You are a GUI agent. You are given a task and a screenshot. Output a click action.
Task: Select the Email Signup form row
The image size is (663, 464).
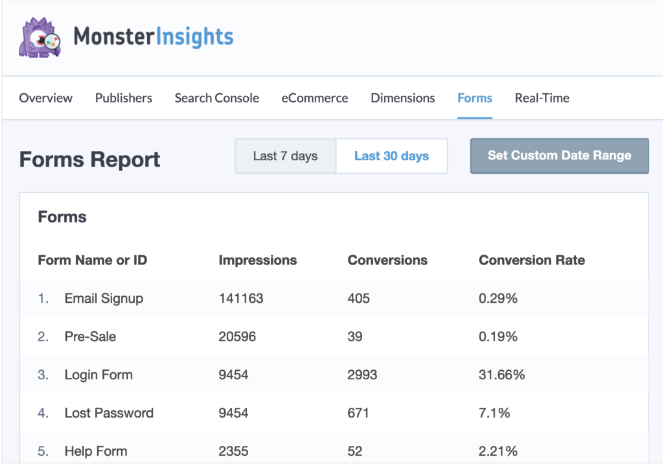pyautogui.click(x=334, y=298)
